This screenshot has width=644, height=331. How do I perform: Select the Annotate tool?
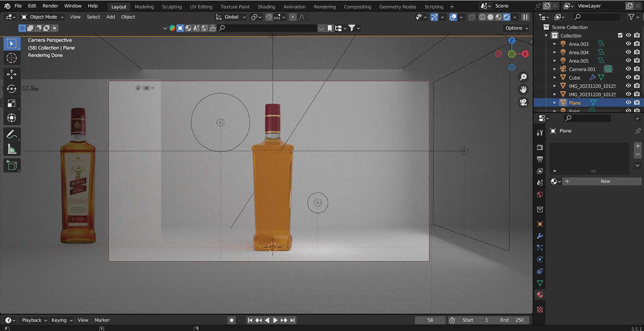tap(12, 134)
